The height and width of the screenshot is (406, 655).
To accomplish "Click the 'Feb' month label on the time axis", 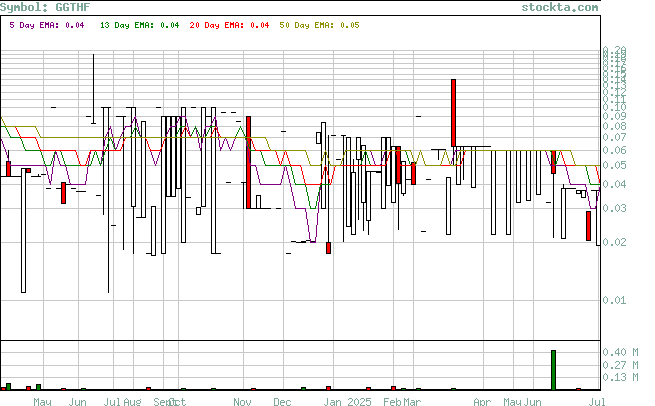I will point(392,401).
